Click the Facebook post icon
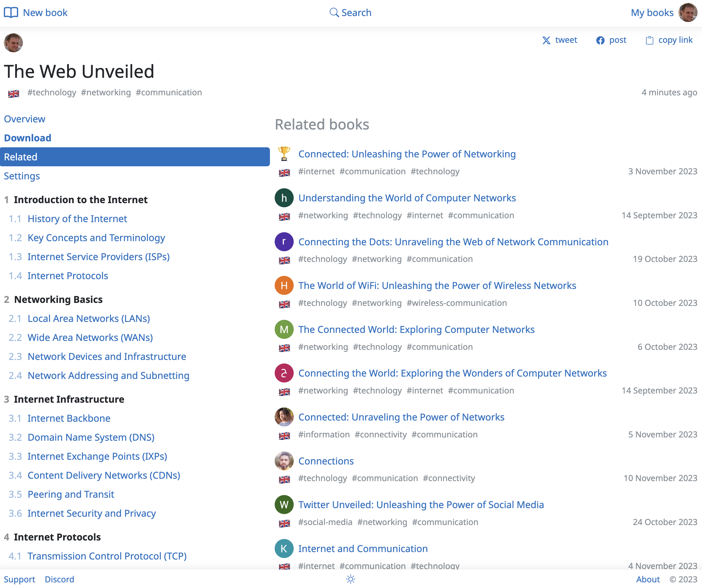Viewport: 702px width, 588px height. 600,40
